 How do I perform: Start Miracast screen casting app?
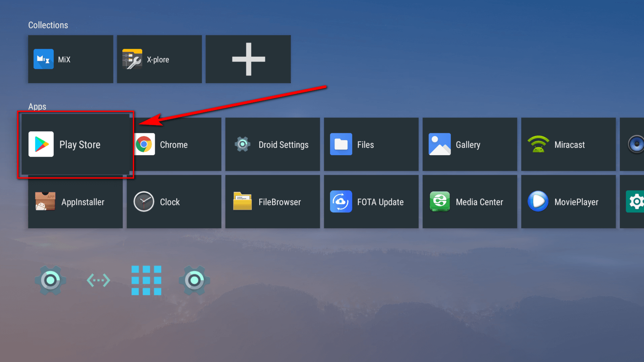568,144
